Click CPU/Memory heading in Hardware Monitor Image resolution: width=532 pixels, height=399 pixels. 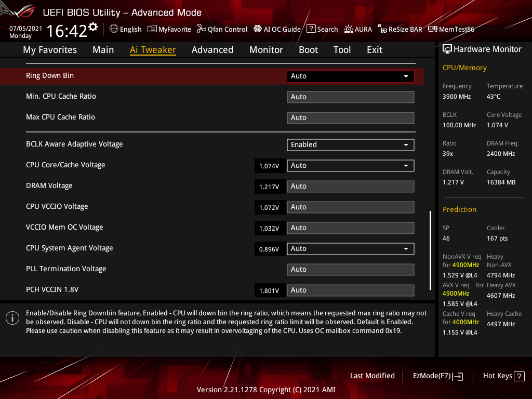[x=464, y=68]
